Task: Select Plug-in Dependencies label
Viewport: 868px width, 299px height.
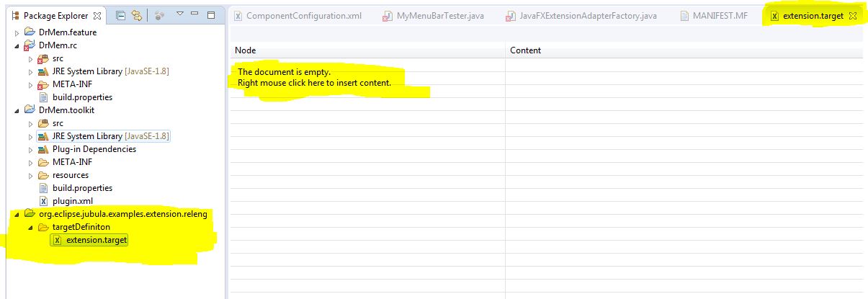Action: 94,149
